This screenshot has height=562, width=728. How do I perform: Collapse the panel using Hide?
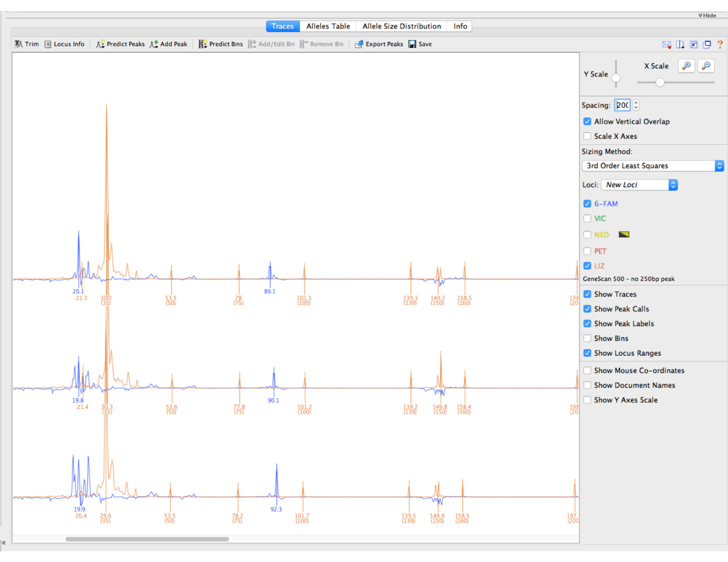pos(707,15)
